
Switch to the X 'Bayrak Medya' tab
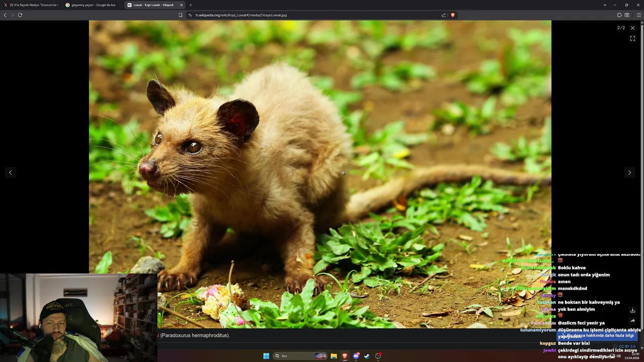pyautogui.click(x=31, y=5)
